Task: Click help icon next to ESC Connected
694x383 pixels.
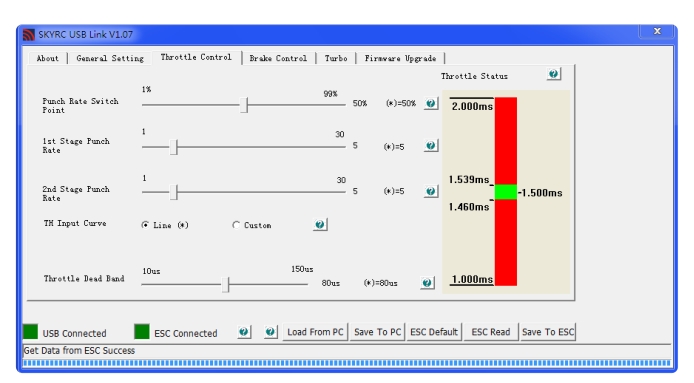Action: point(244,332)
